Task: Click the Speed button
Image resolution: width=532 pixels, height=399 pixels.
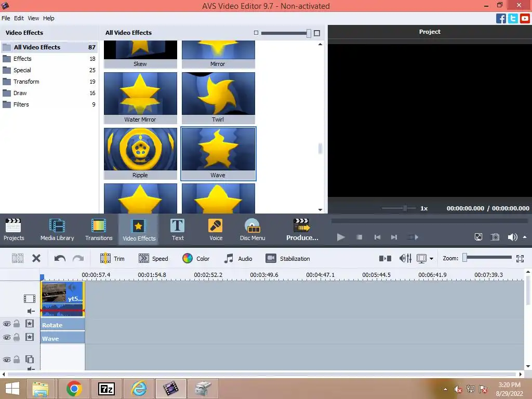Action: pyautogui.click(x=153, y=259)
